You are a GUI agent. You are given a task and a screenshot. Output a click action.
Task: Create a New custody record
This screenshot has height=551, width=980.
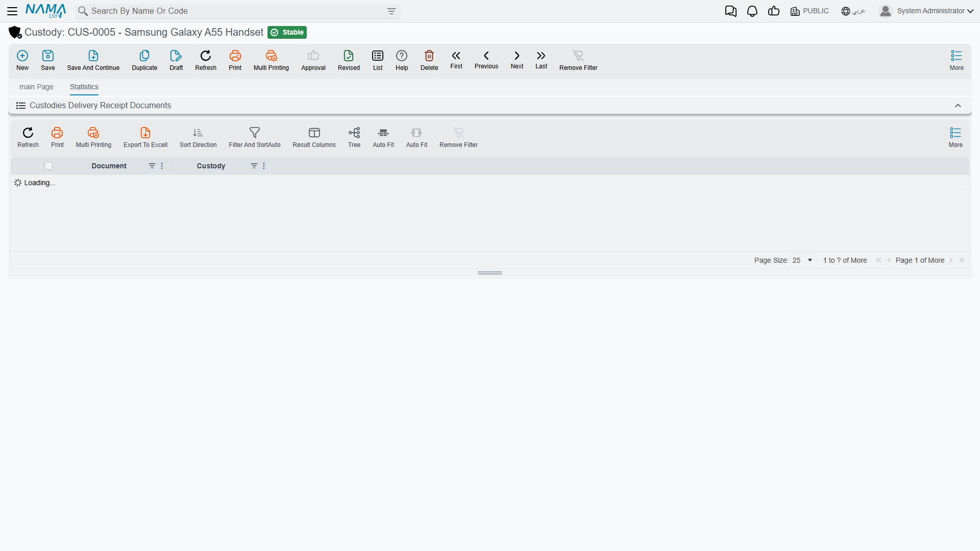click(22, 60)
